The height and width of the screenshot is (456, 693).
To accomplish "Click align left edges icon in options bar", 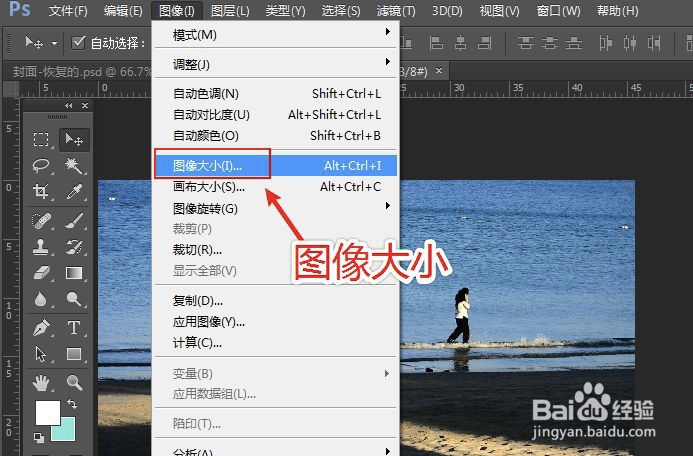I will point(436,43).
